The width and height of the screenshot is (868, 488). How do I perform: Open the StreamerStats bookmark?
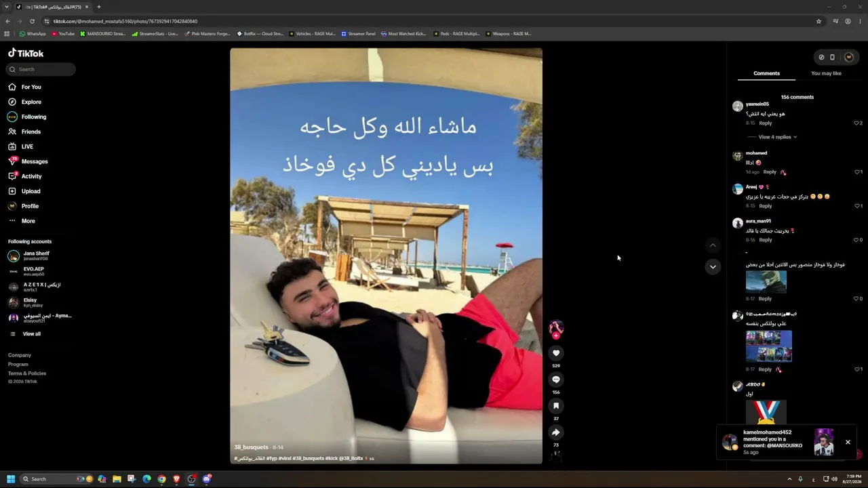click(155, 34)
